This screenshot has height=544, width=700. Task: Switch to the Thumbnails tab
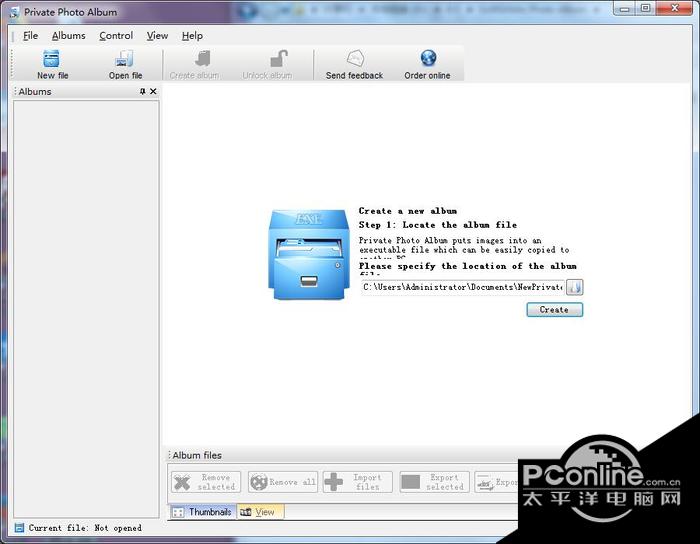202,512
